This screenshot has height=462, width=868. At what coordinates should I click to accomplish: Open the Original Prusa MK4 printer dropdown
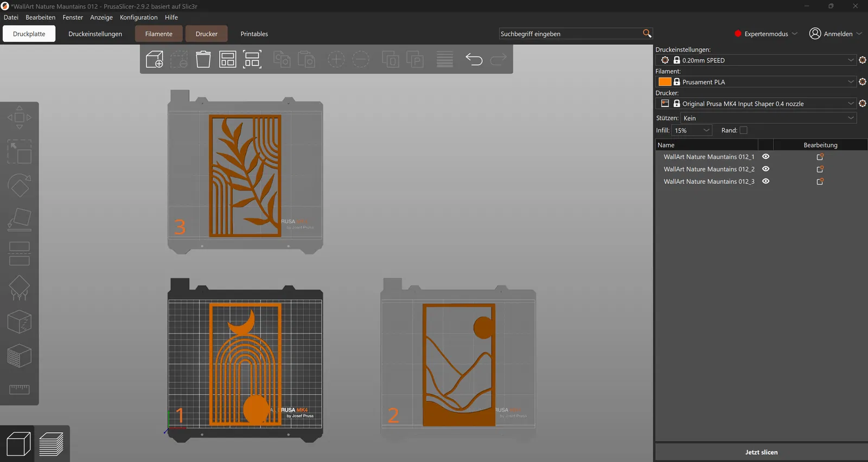click(x=756, y=104)
